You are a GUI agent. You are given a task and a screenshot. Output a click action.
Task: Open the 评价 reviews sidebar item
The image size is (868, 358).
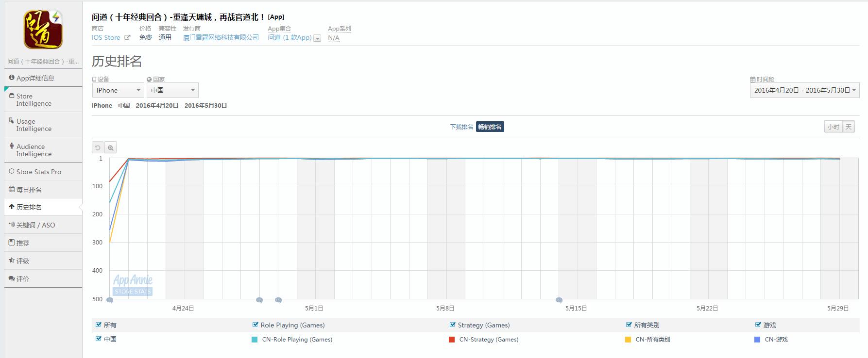(22, 279)
